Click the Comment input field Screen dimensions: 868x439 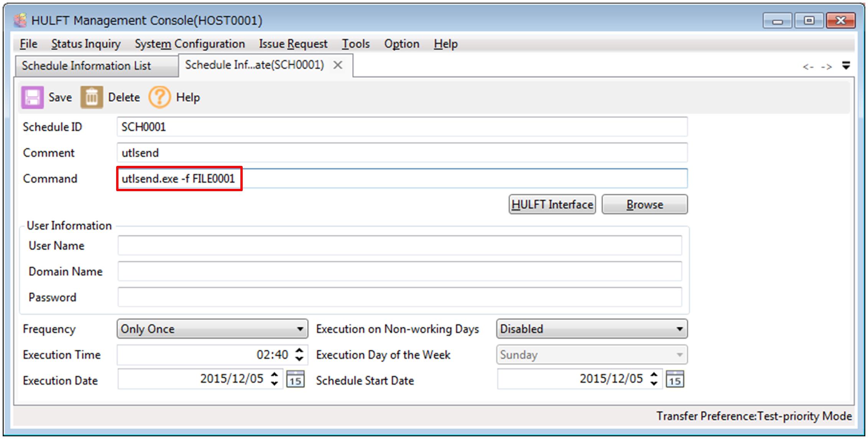(402, 152)
